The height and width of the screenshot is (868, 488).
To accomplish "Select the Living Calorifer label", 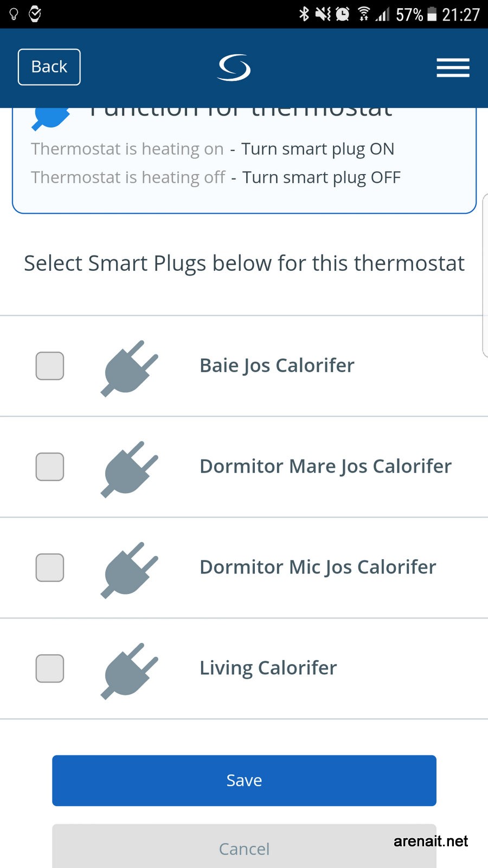I will pos(268,668).
